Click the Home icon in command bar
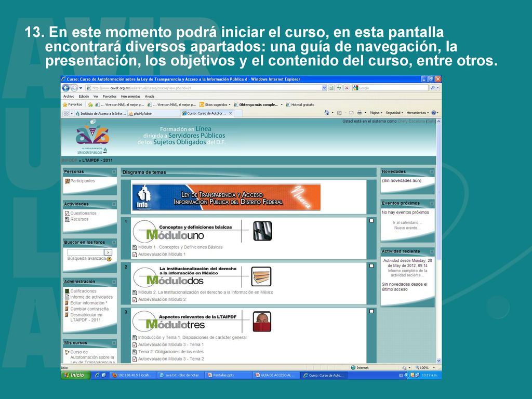 coord(327,113)
